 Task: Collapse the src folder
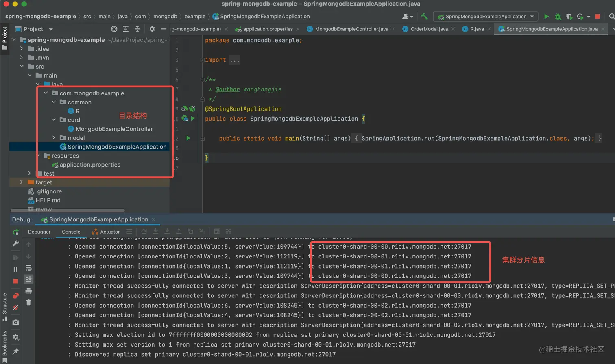point(22,67)
